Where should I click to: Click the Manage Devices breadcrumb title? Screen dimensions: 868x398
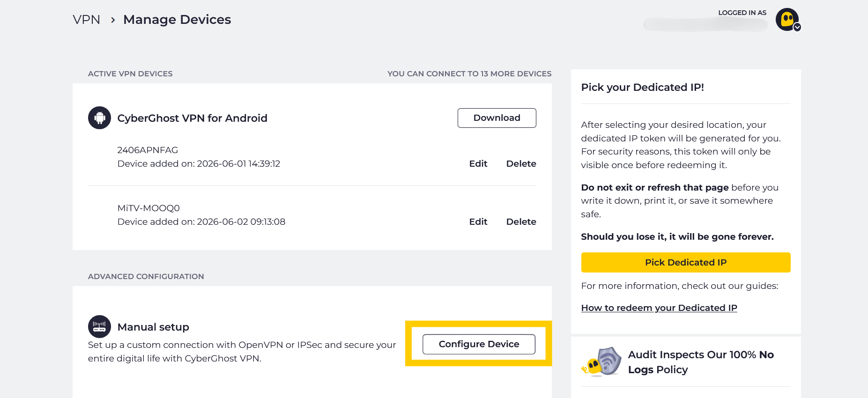177,20
